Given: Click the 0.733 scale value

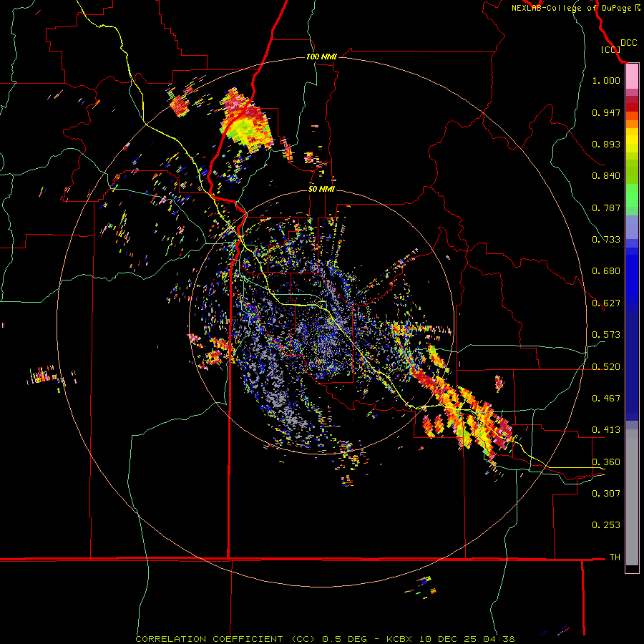Looking at the screenshot, I should [x=606, y=240].
